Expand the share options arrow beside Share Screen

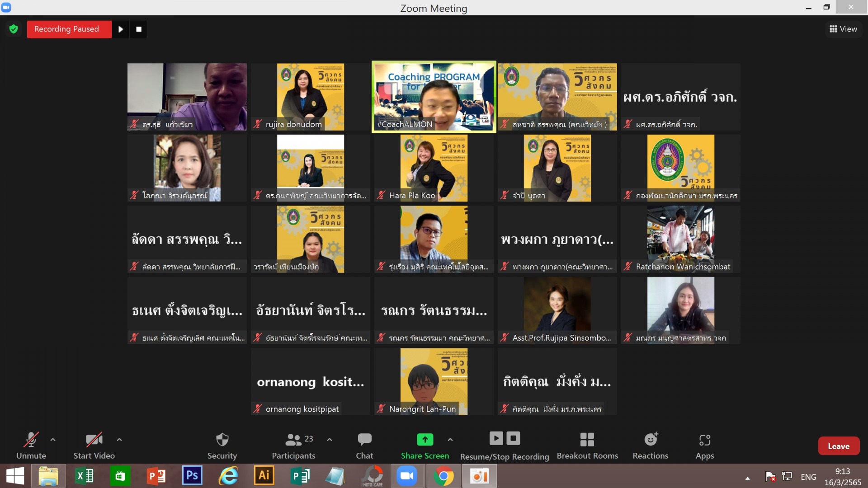[x=450, y=439]
